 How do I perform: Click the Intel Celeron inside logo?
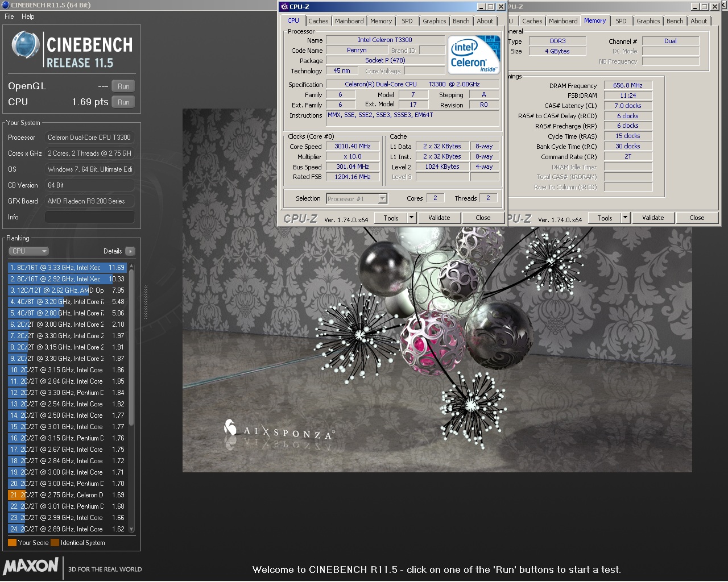pyautogui.click(x=474, y=55)
